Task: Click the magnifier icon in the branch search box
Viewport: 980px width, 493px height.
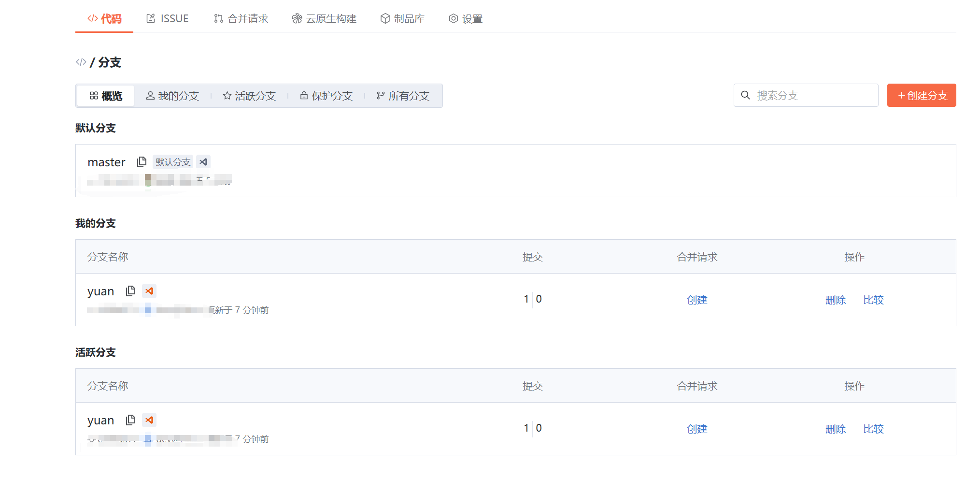Action: [x=745, y=95]
